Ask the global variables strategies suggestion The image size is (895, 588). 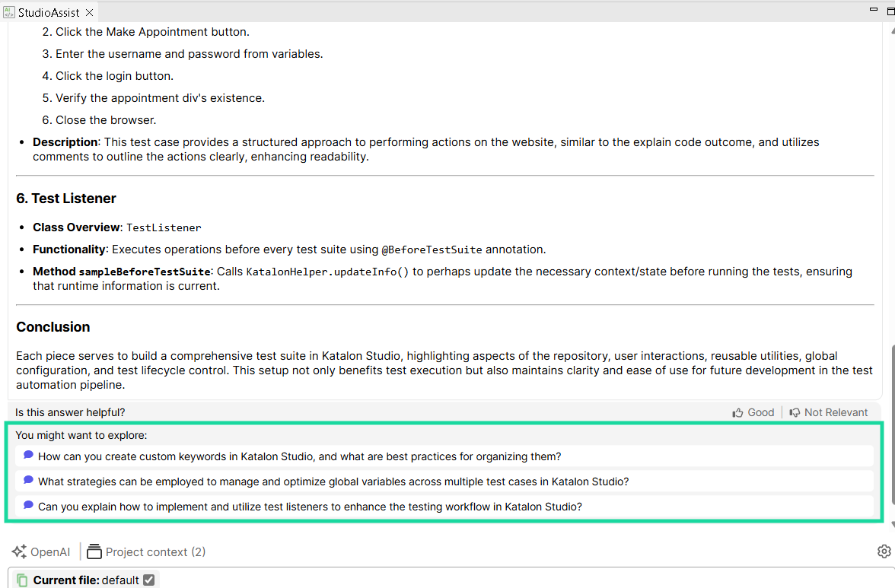(333, 482)
